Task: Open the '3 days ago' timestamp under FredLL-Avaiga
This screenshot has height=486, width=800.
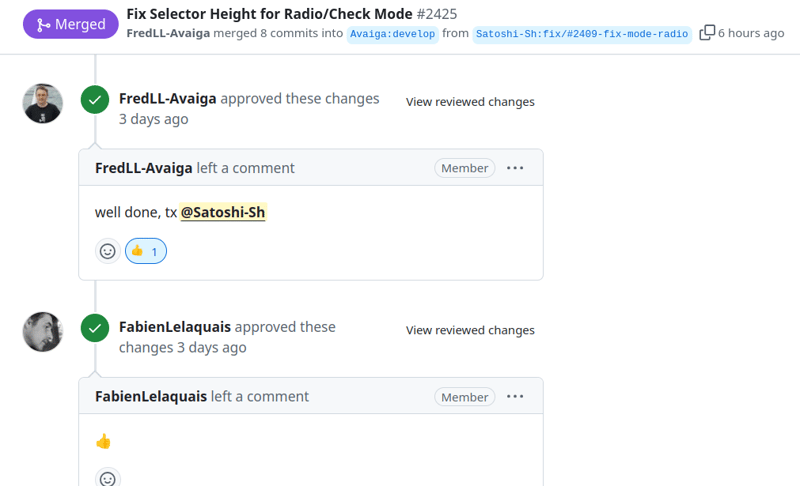Action: 153,119
